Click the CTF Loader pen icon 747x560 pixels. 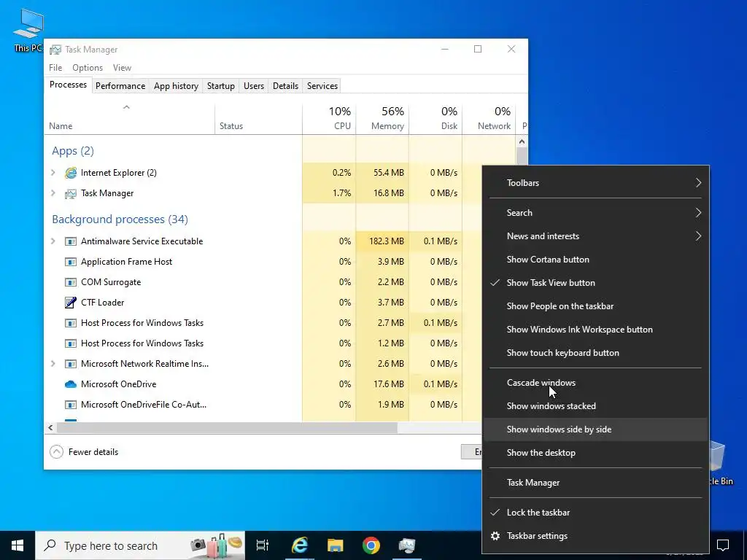point(71,303)
